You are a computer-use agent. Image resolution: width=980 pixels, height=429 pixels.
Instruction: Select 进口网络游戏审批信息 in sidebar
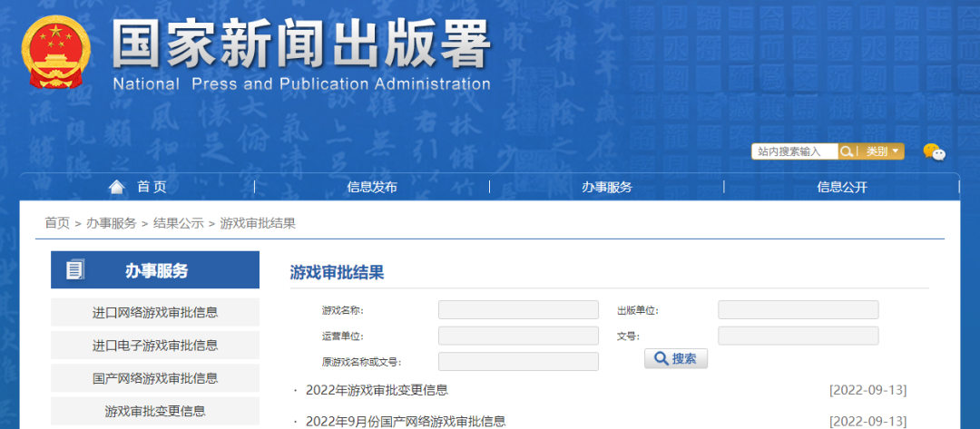(x=155, y=313)
